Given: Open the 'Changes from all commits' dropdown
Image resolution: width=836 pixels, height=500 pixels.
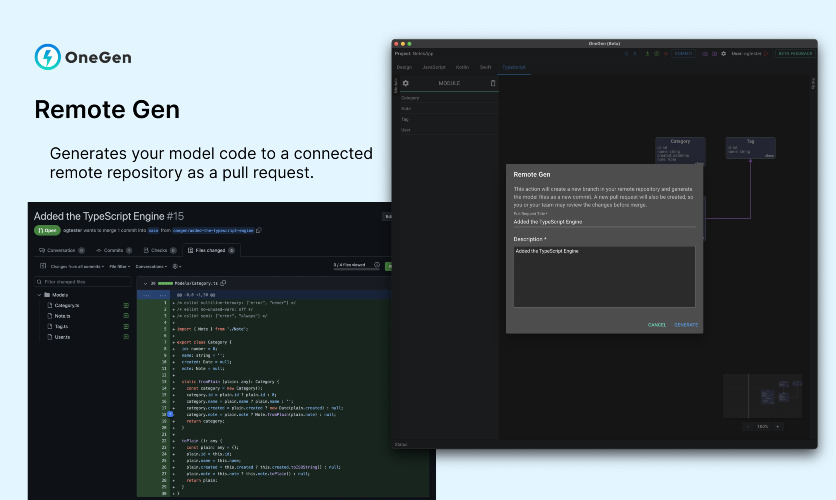Looking at the screenshot, I should 76,266.
